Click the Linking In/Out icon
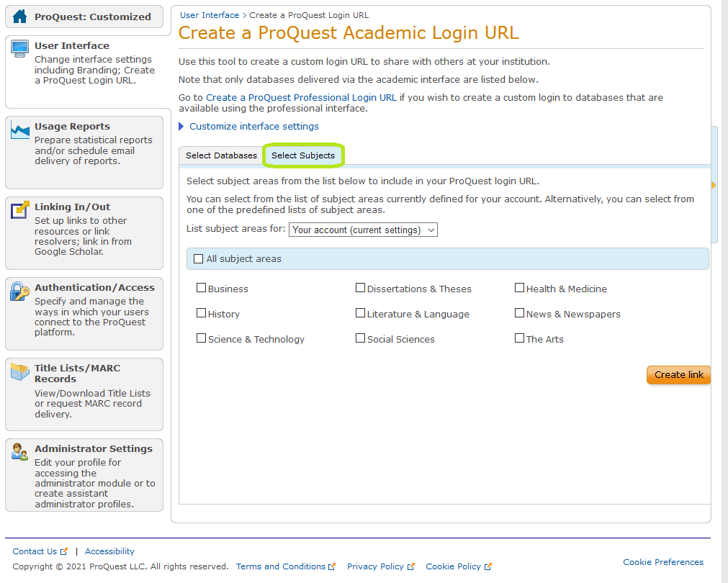Screen dimensions: 728x583 pos(19,210)
